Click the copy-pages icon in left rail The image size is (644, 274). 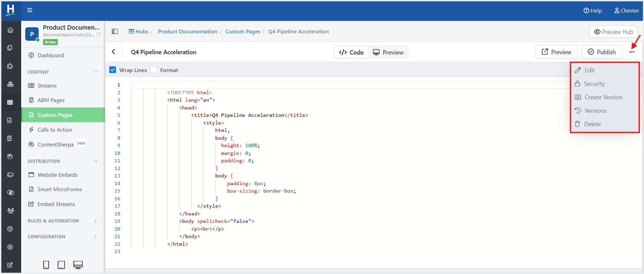click(x=10, y=48)
